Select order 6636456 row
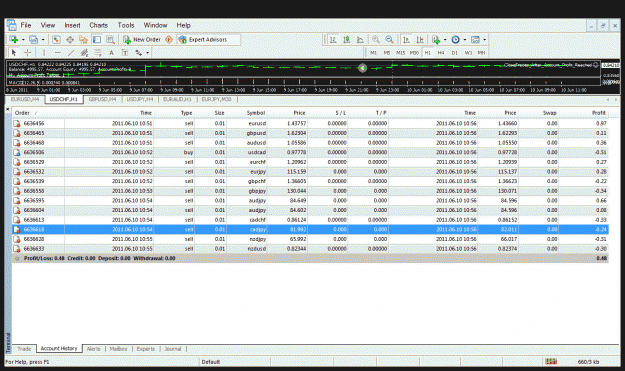625x371 pixels. click(x=310, y=124)
